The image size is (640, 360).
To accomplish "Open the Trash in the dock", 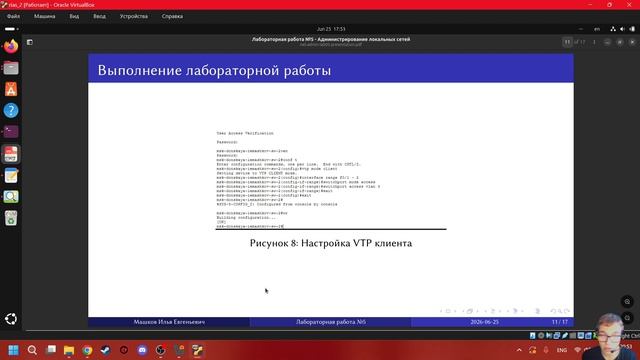I will (11, 218).
